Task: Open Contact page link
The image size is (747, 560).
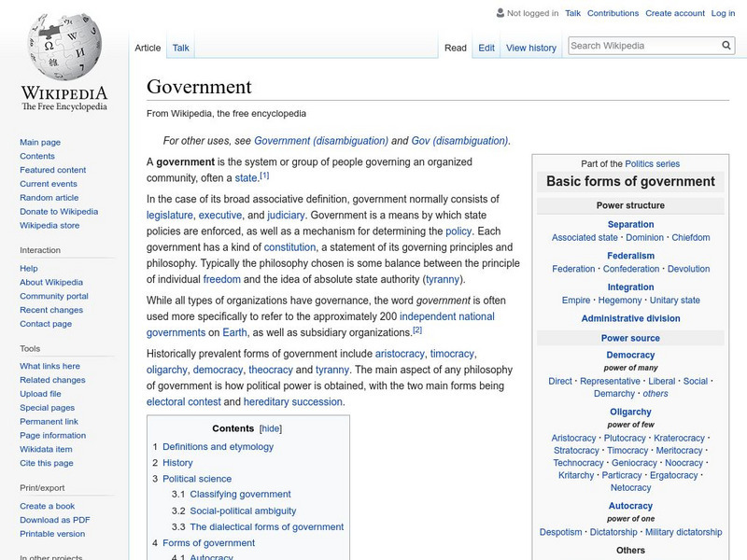Action: [x=46, y=323]
